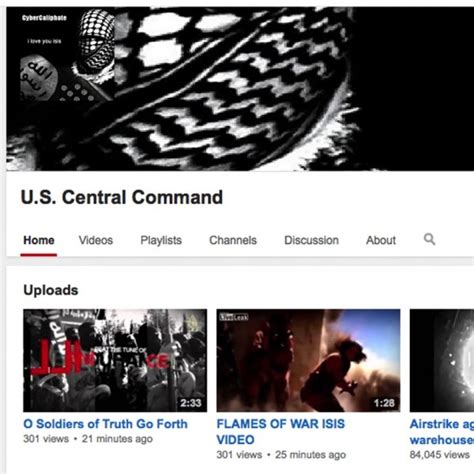Click the 2:33 duration badge
474x474 pixels.
pos(191,403)
